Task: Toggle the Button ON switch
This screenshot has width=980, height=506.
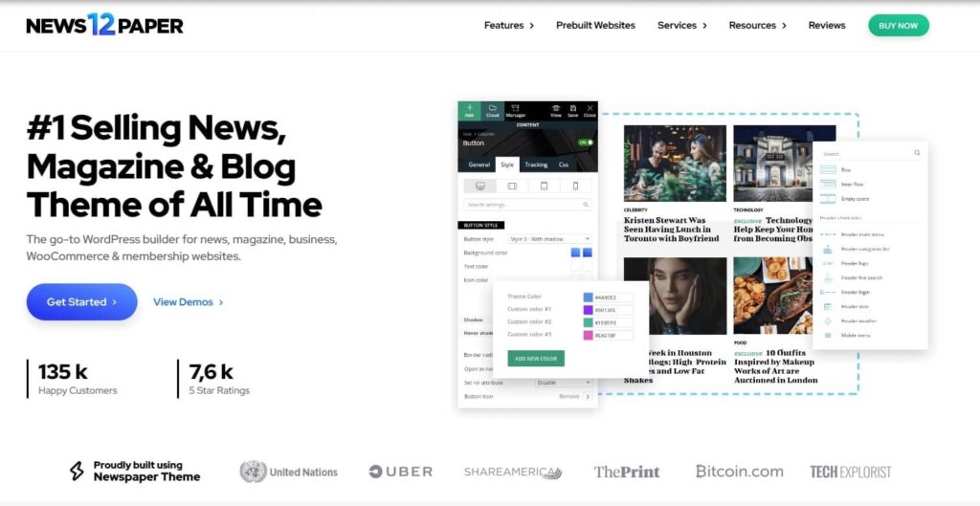Action: click(585, 143)
